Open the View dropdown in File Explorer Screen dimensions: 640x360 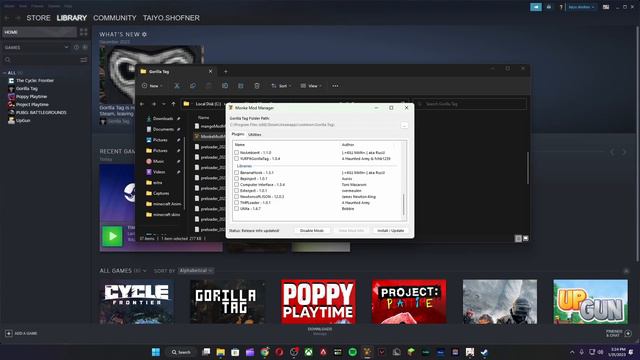coord(311,86)
